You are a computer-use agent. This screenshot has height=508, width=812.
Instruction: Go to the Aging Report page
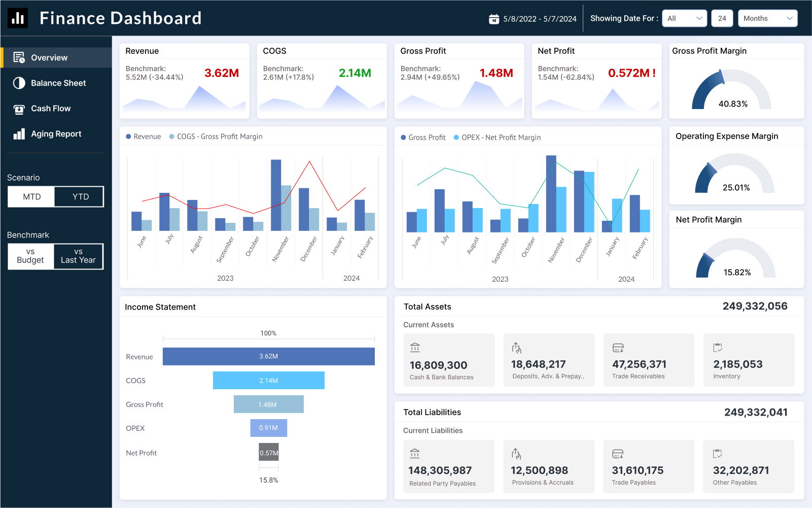[x=56, y=134]
